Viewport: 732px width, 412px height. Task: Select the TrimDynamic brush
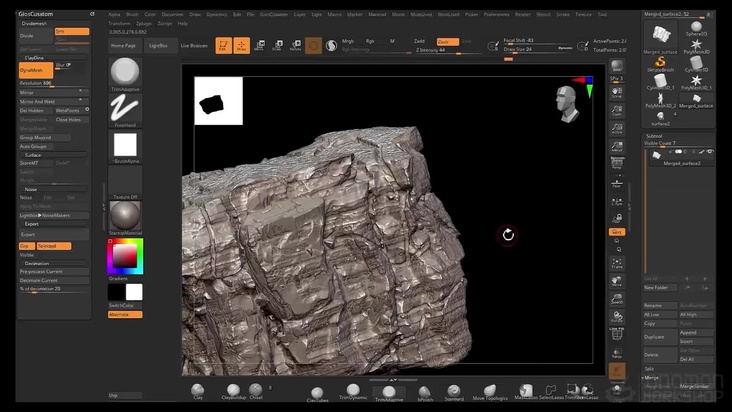click(353, 392)
